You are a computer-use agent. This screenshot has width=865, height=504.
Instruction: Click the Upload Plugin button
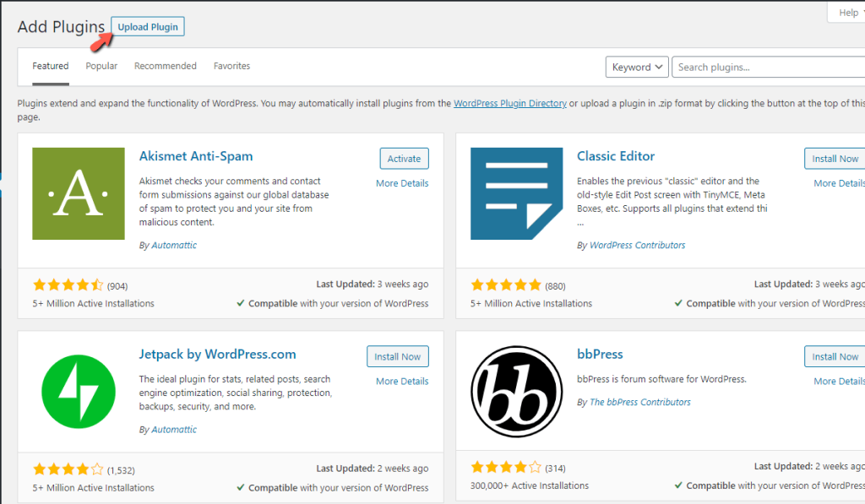point(148,26)
